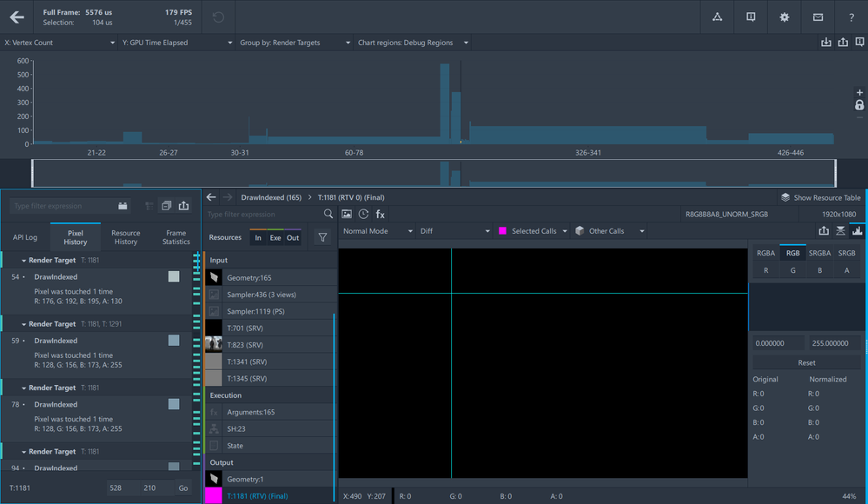
Task: Click the 255.000000 maximum value field
Action: [x=835, y=343]
